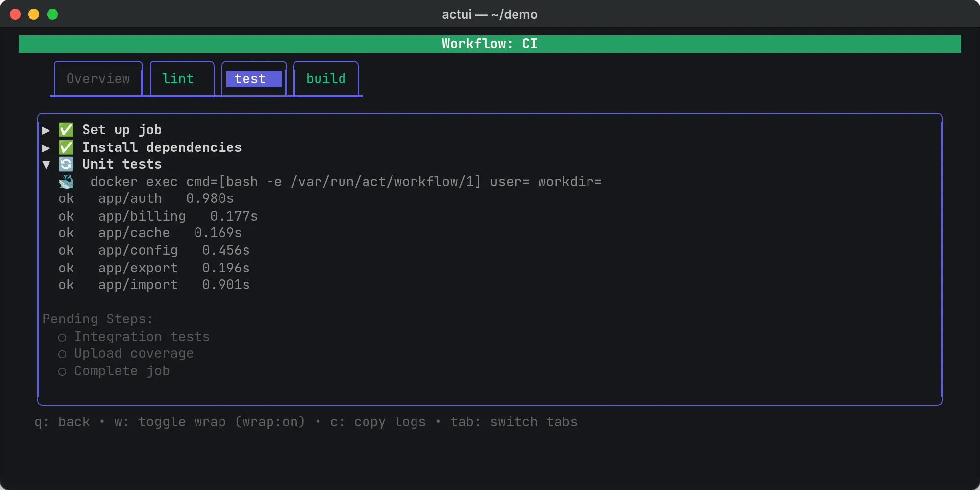The image size is (980, 490).
Task: Click the yellow minimize window button
Action: click(34, 14)
